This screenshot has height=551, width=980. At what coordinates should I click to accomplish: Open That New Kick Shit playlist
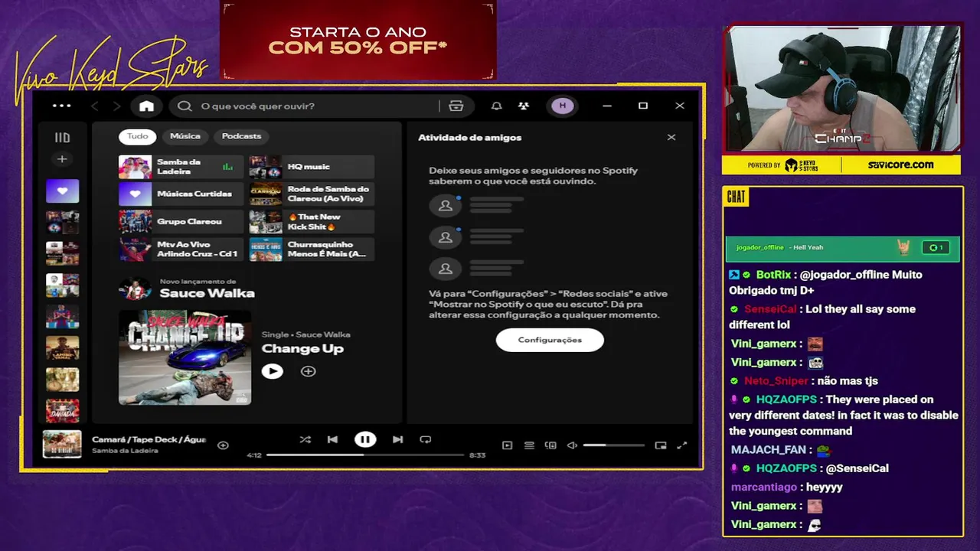[312, 222]
